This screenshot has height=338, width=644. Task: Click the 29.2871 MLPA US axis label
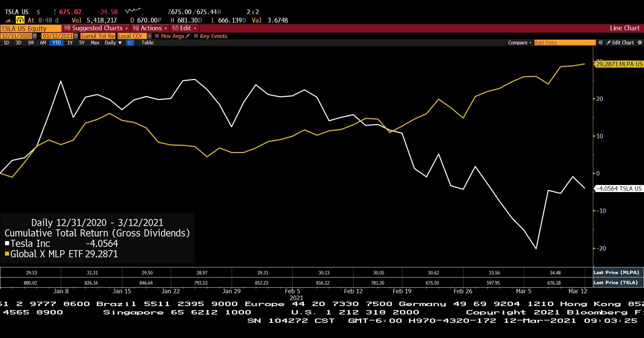[x=619, y=64]
